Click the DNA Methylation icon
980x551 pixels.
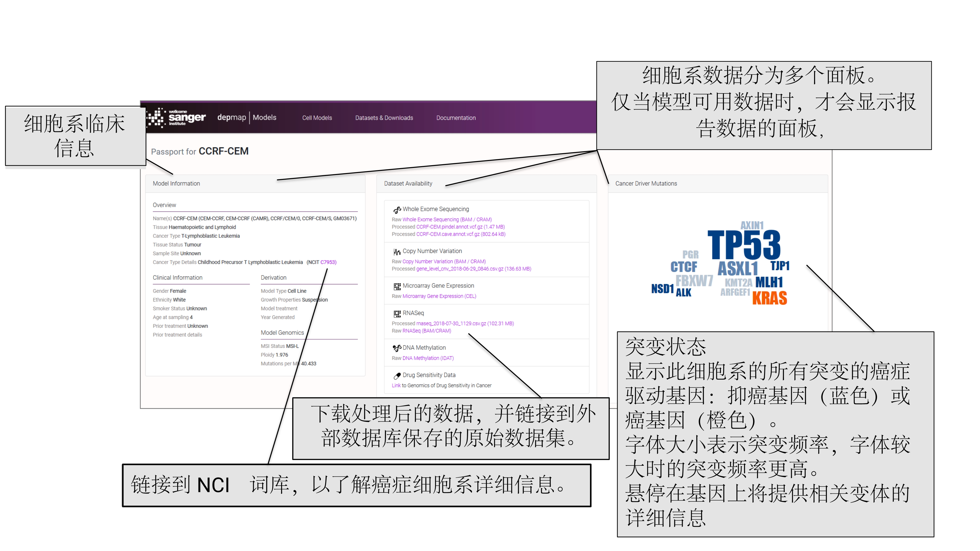[x=397, y=348]
